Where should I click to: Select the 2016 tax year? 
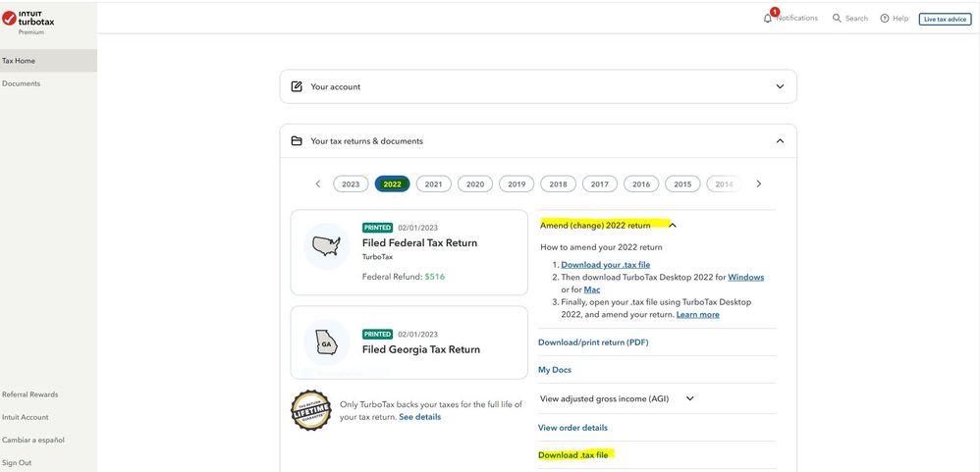[x=641, y=184]
